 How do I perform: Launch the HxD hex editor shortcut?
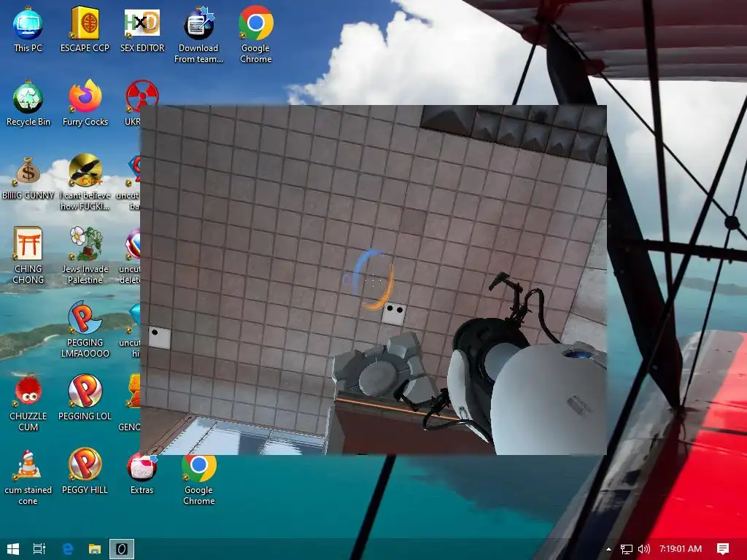click(142, 29)
